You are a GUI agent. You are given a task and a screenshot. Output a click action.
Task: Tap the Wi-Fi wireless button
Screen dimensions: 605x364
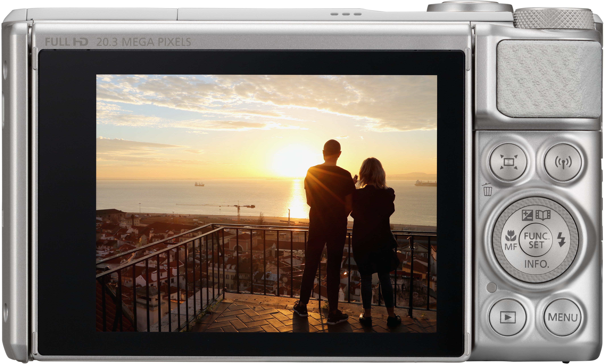point(563,162)
